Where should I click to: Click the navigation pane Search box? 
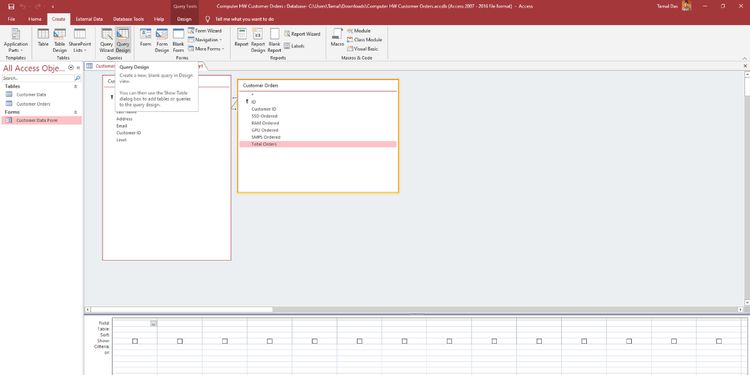(x=38, y=78)
